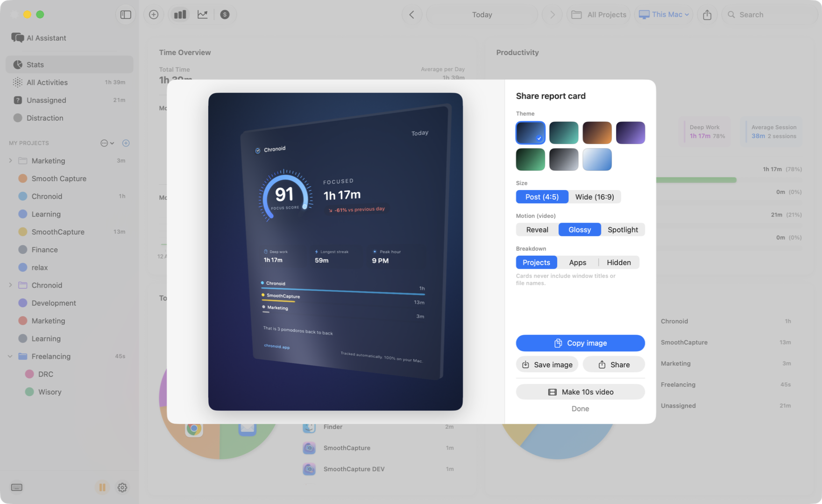
Task: Select the purple theme swatch
Action: click(631, 133)
